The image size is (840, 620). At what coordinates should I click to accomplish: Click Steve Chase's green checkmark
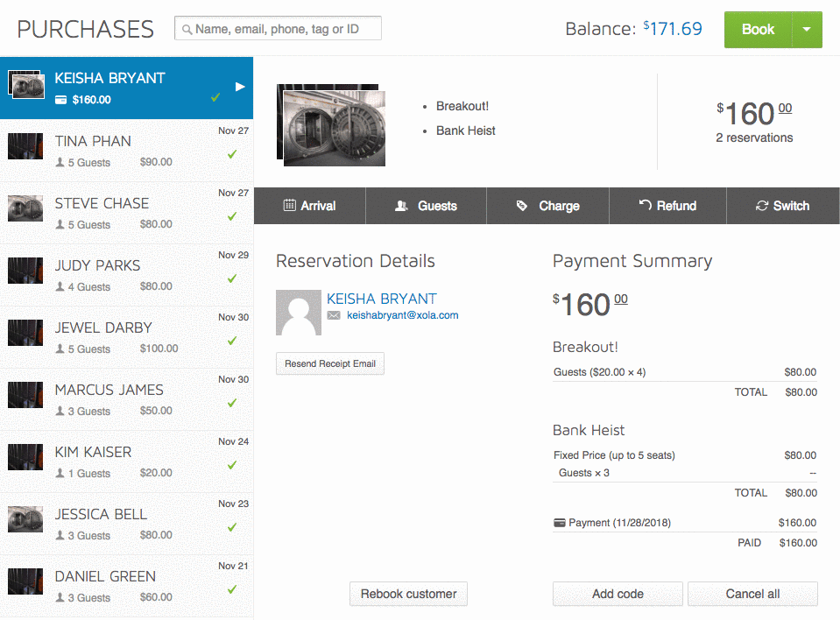point(232,216)
